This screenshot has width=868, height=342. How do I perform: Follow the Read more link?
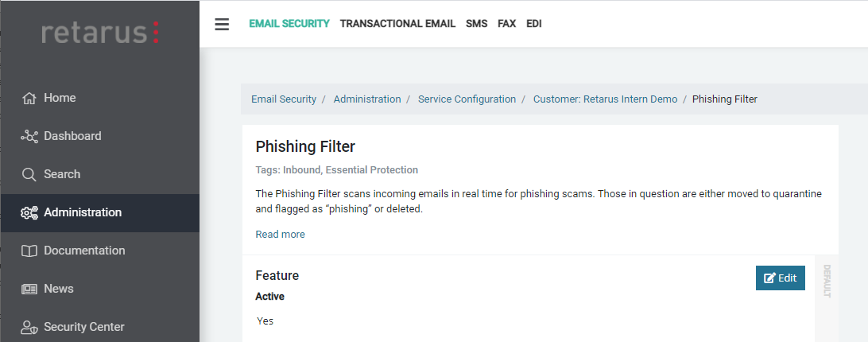280,235
